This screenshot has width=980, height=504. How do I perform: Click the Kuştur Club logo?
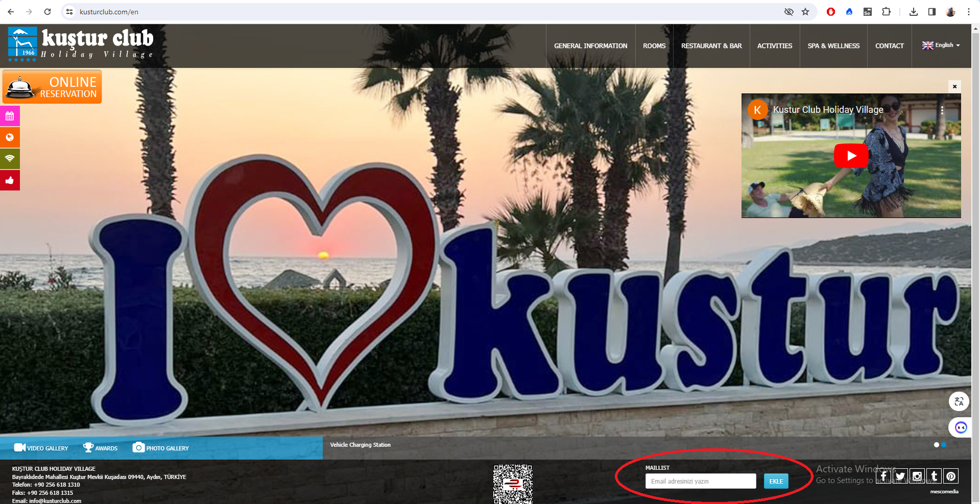pos(81,45)
